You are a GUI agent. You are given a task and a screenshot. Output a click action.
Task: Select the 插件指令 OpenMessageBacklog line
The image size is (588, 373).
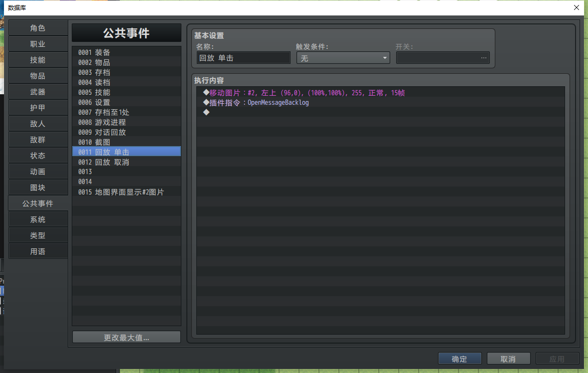pyautogui.click(x=381, y=102)
